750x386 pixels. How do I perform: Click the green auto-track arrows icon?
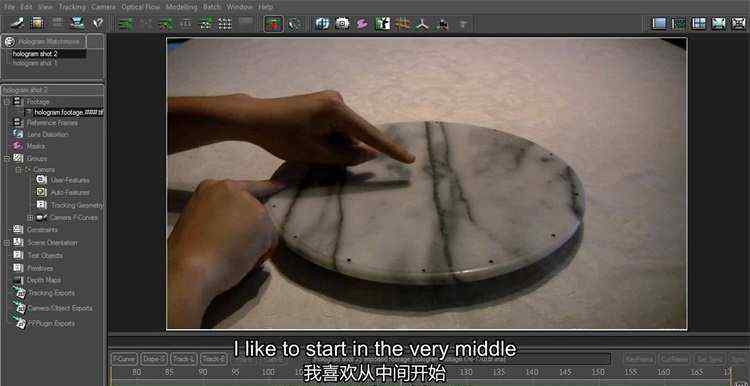tap(126, 23)
